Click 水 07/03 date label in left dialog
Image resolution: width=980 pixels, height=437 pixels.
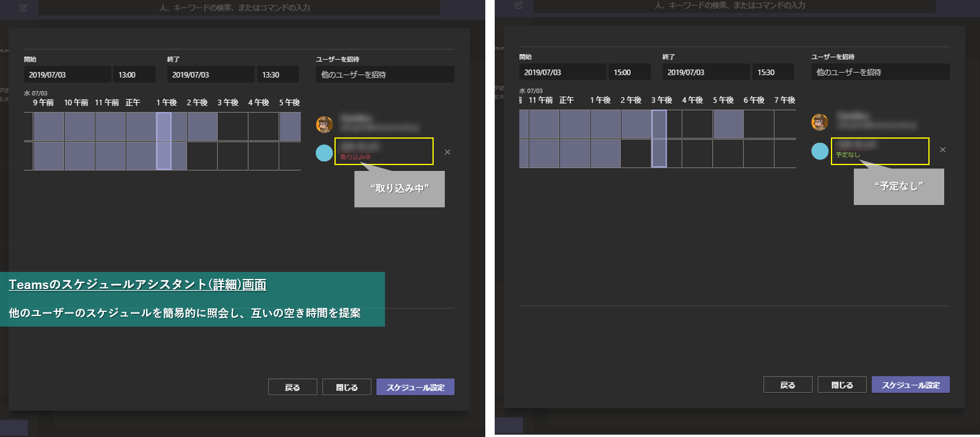click(x=36, y=93)
